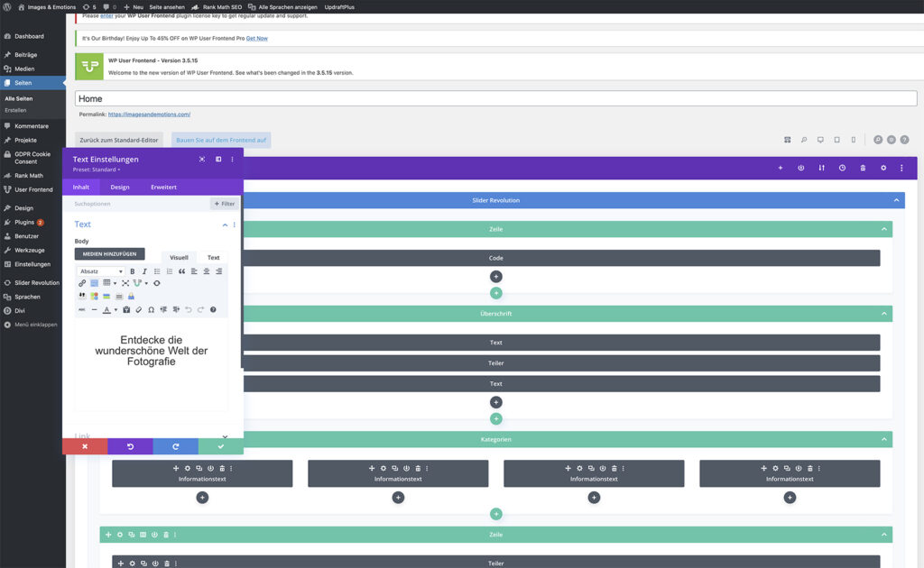
Task: Switch to tablet preview icon
Action: (x=836, y=140)
